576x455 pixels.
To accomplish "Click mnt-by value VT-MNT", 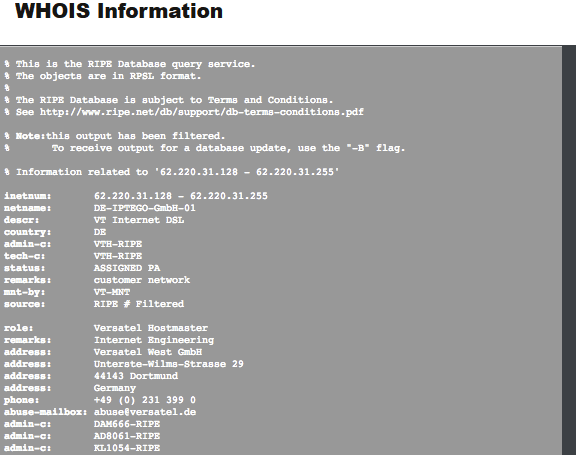I will tap(112, 292).
